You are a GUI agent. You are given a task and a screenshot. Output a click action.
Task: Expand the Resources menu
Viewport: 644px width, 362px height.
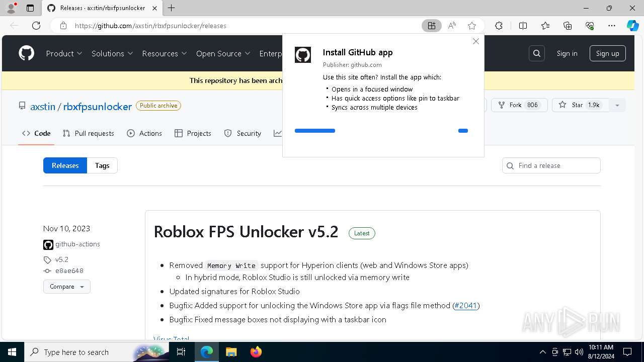[165, 53]
